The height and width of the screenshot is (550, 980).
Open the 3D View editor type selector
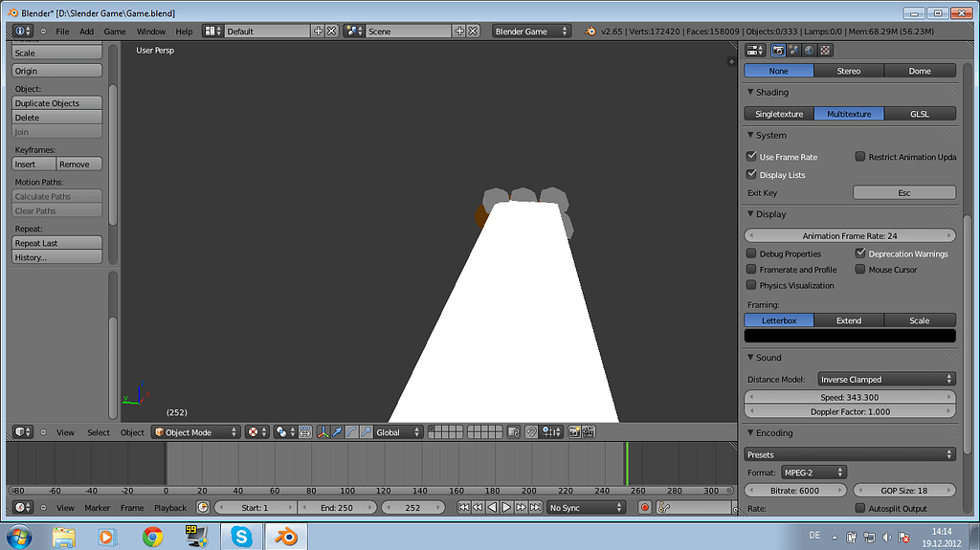pyautogui.click(x=23, y=432)
